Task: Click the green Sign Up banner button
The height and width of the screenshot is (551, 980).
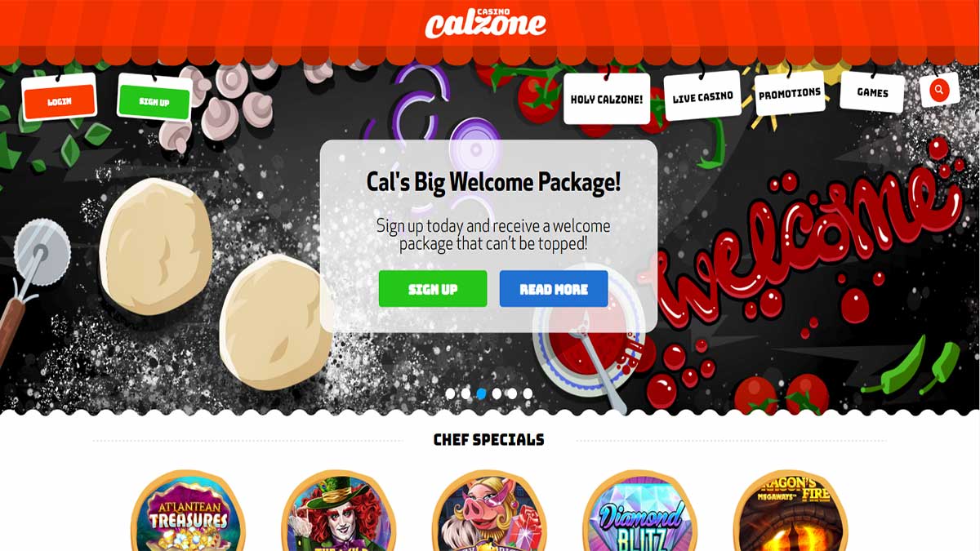Action: click(x=433, y=289)
